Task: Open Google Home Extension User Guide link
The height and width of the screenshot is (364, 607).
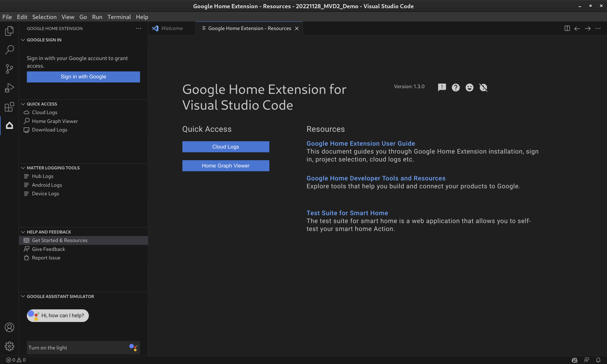Action: (361, 143)
